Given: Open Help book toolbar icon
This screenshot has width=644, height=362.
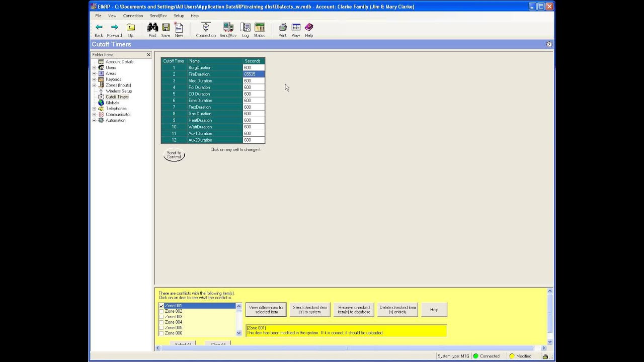Looking at the screenshot, I should point(309,30).
